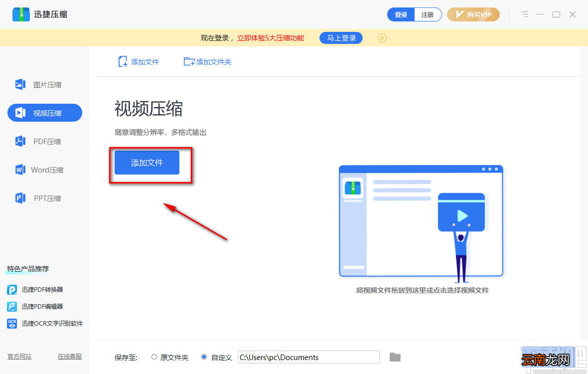The width and height of the screenshot is (588, 374).
Task: Open the 迅捷PDF编辑器 product link
Action: pos(42,307)
